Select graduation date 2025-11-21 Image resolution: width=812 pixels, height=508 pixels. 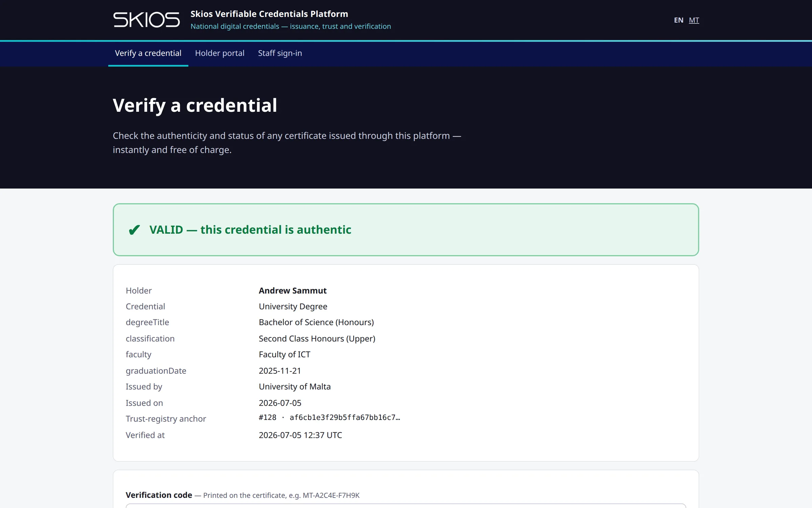pos(280,371)
